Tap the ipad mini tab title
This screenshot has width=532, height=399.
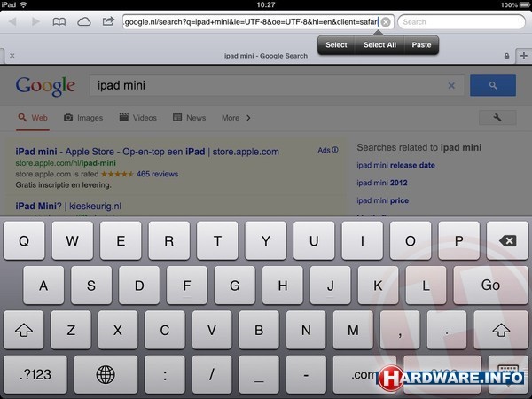click(x=266, y=56)
